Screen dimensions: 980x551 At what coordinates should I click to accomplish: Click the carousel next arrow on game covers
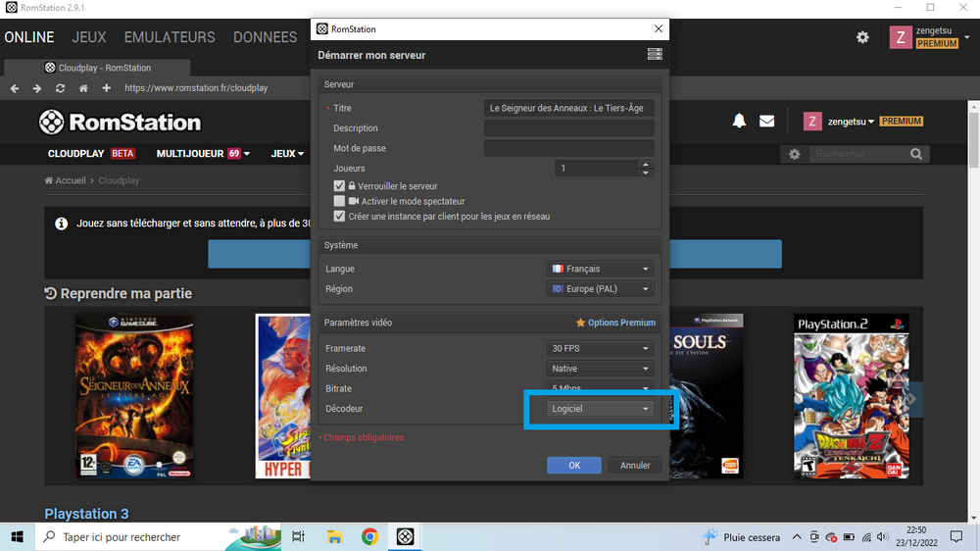click(x=911, y=398)
